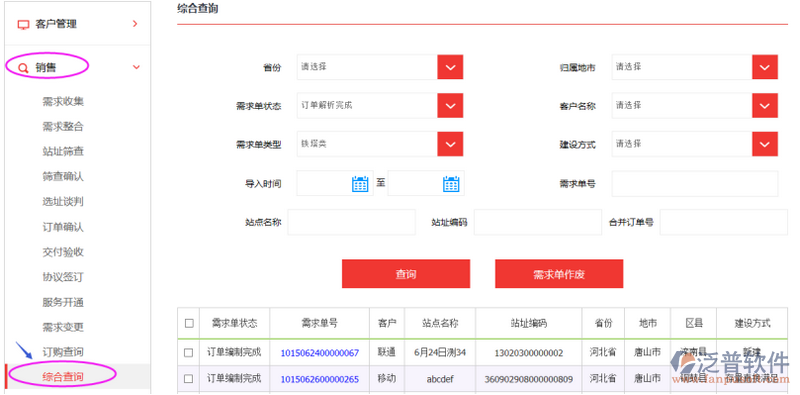The height and width of the screenshot is (395, 800).
Task: Toggle the select-all checkbox in table header
Action: click(189, 323)
